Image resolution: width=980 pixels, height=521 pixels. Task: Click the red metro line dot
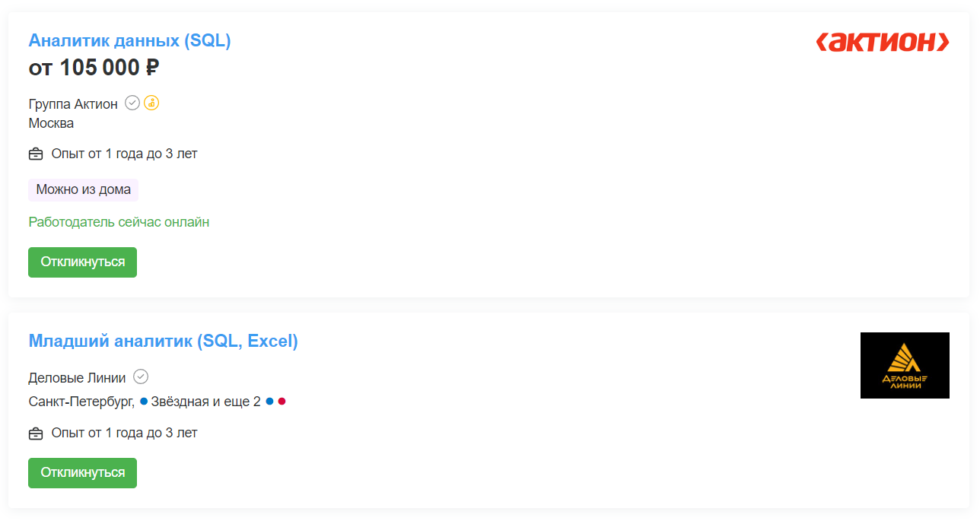[282, 402]
